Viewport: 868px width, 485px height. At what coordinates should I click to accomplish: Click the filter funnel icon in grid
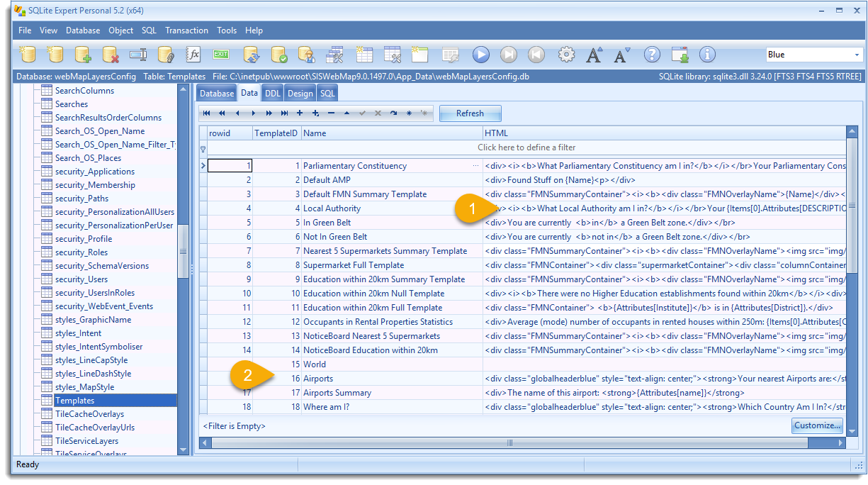203,148
